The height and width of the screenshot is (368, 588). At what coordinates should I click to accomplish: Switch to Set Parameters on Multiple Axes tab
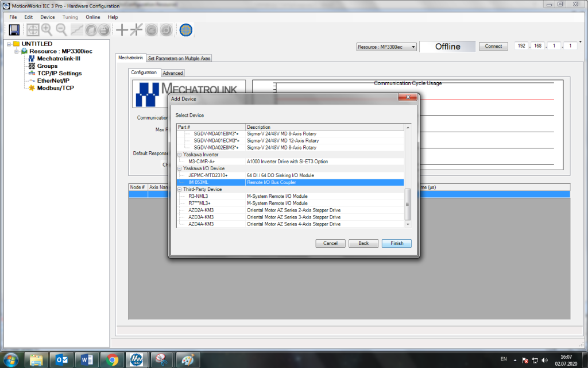(179, 58)
